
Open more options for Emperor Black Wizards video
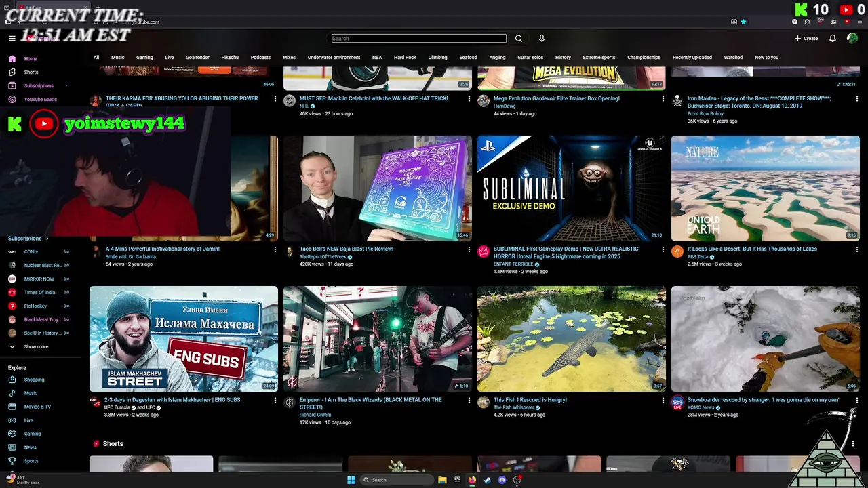469,400
